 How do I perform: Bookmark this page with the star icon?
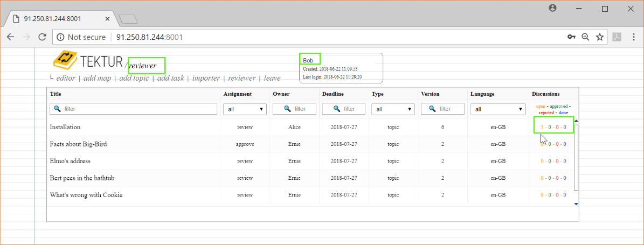coord(599,37)
